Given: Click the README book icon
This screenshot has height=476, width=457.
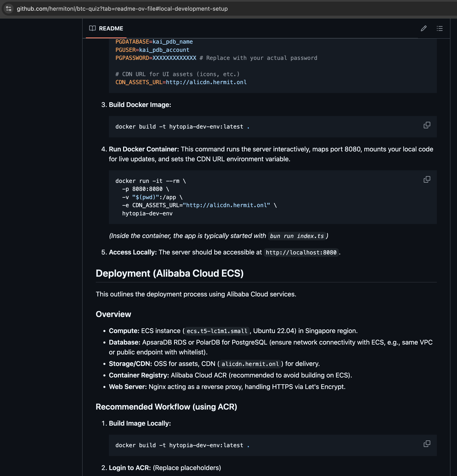Looking at the screenshot, I should (92, 28).
